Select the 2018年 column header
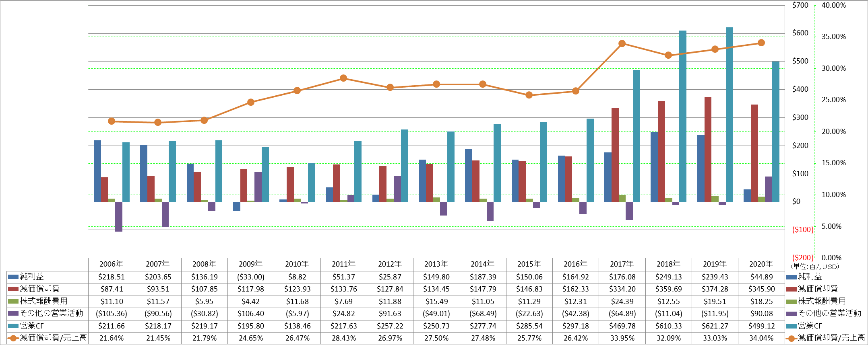 coord(668,264)
